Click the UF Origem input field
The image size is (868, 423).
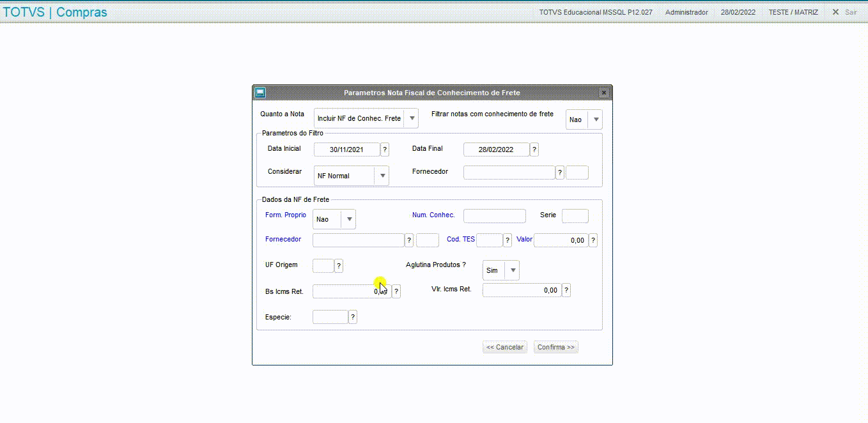click(x=323, y=266)
